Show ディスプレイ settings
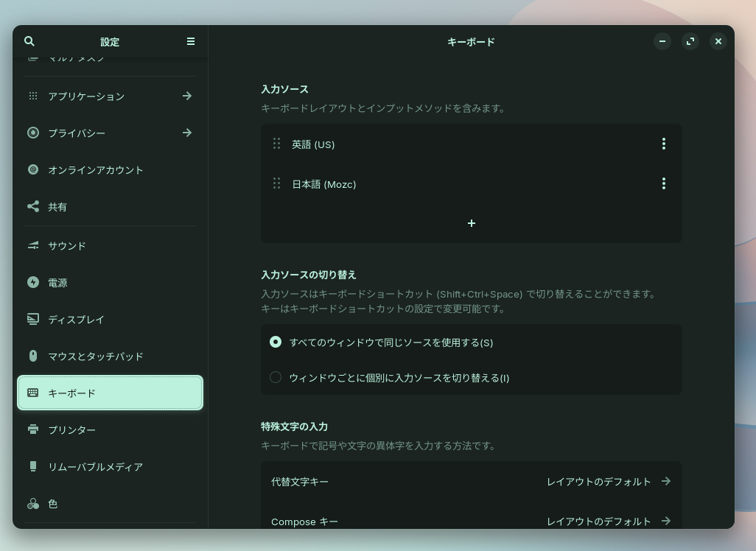Viewport: 756px width, 551px height. coord(110,319)
